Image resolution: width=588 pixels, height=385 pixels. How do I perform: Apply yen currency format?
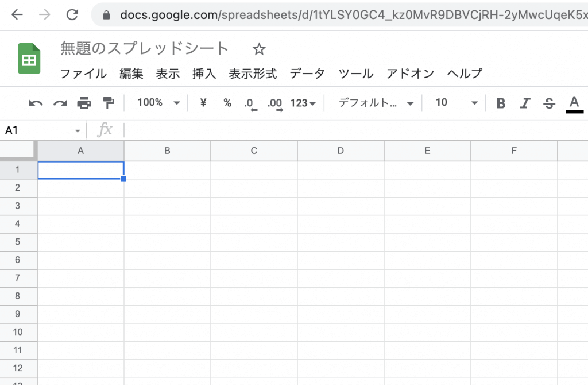coord(203,103)
